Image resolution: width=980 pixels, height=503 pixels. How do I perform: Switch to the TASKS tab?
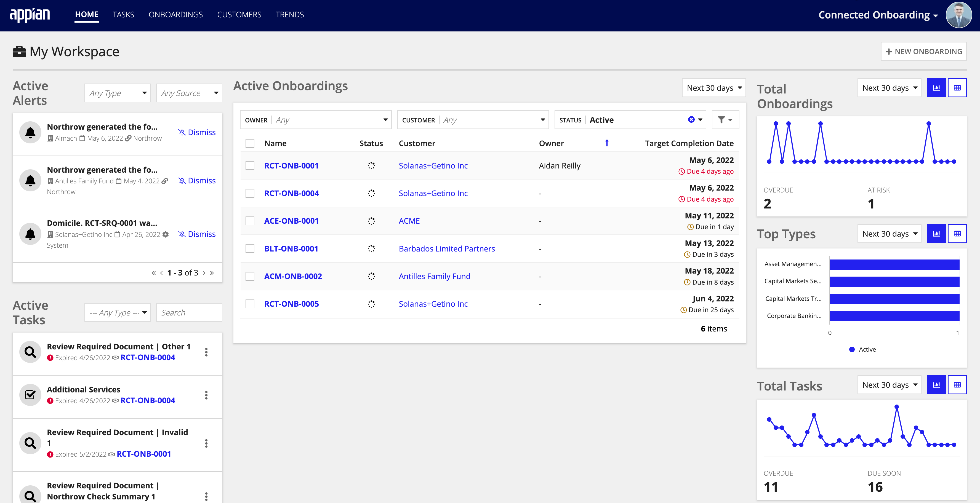[x=123, y=14]
